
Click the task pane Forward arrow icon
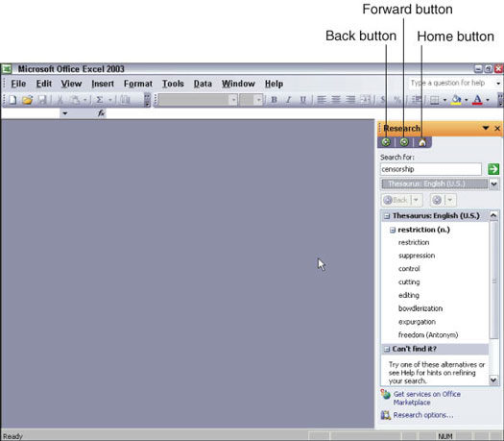[x=404, y=142]
